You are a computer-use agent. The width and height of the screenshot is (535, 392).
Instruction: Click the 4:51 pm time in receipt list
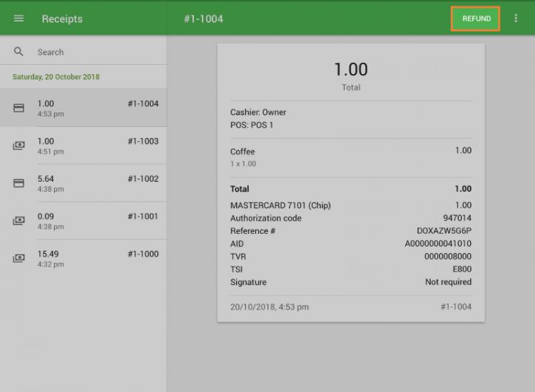click(51, 151)
